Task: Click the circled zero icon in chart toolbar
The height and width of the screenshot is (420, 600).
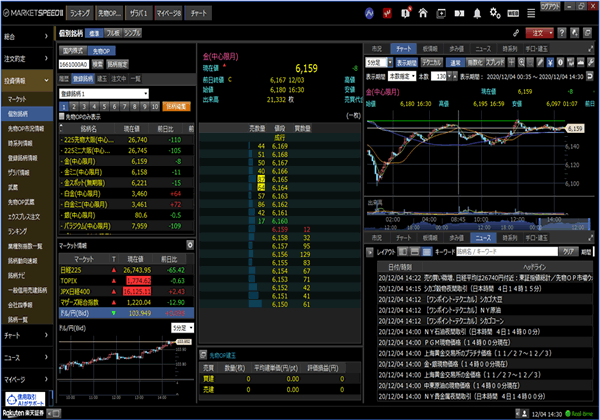Action: pyautogui.click(x=560, y=62)
